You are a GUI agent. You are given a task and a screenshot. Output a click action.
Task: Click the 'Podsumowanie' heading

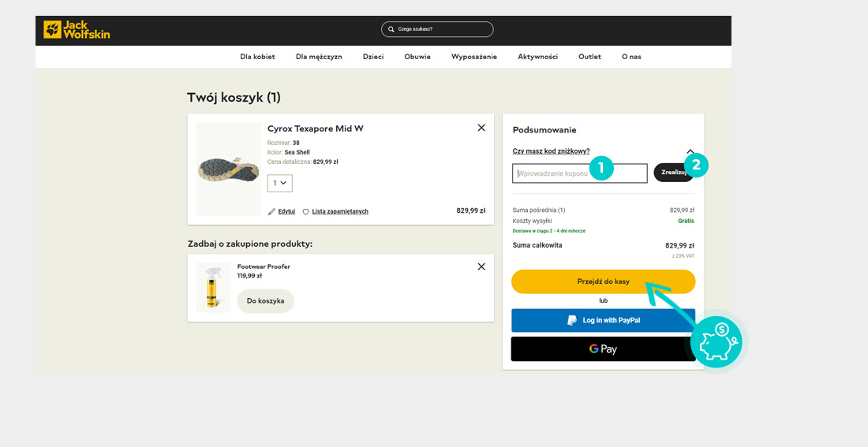544,130
